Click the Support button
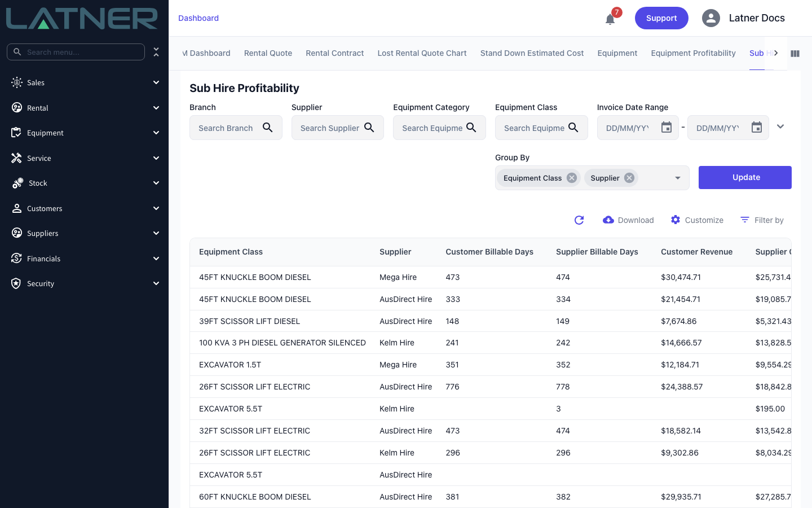 661,18
